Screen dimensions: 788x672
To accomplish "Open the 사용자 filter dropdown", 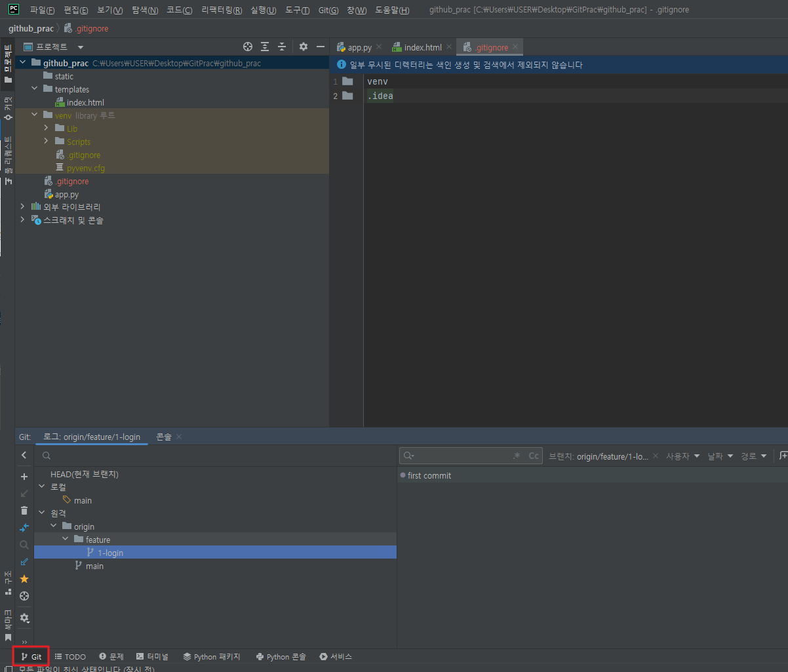I will (682, 456).
